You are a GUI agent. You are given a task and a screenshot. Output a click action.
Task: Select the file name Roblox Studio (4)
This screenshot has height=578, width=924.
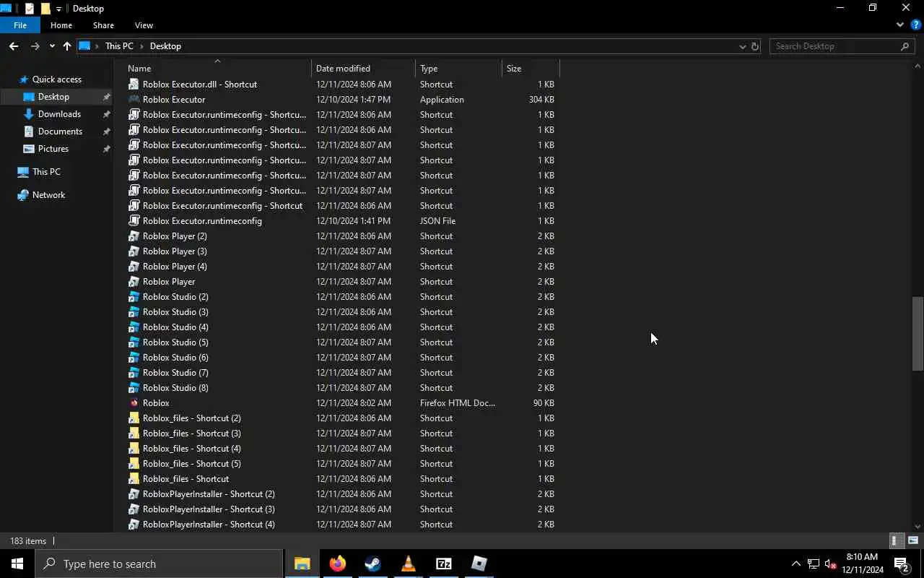pos(175,327)
